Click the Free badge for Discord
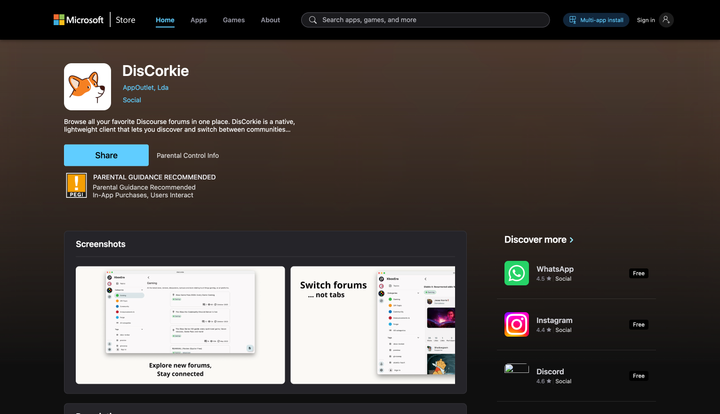The image size is (720, 414). (x=638, y=376)
